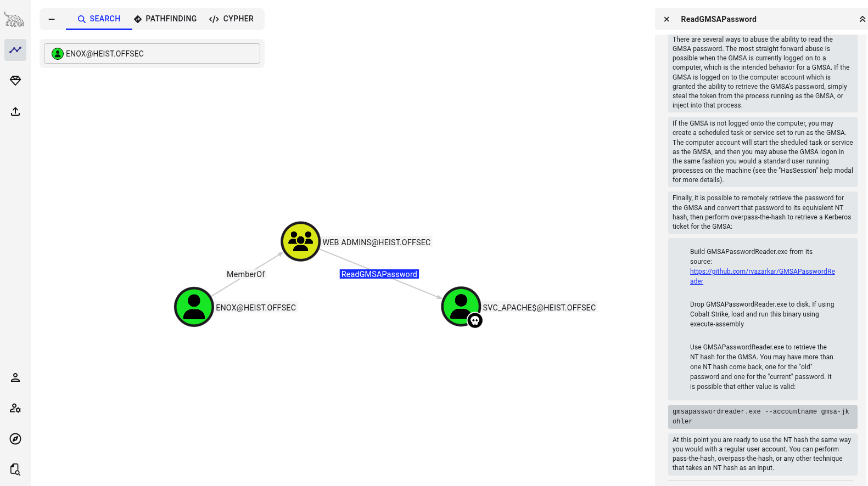Select the ReadGMSAPassword edge label
Viewport: 868px width, 486px height.
(x=379, y=274)
